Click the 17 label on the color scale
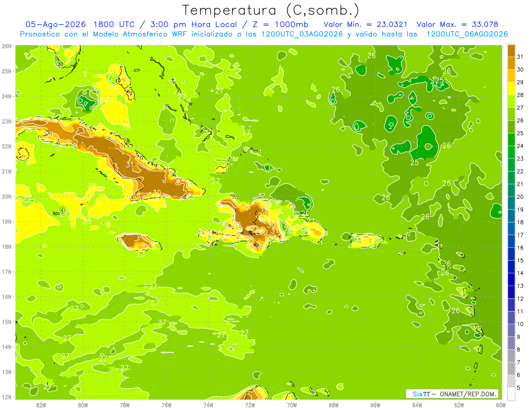 tap(520, 235)
